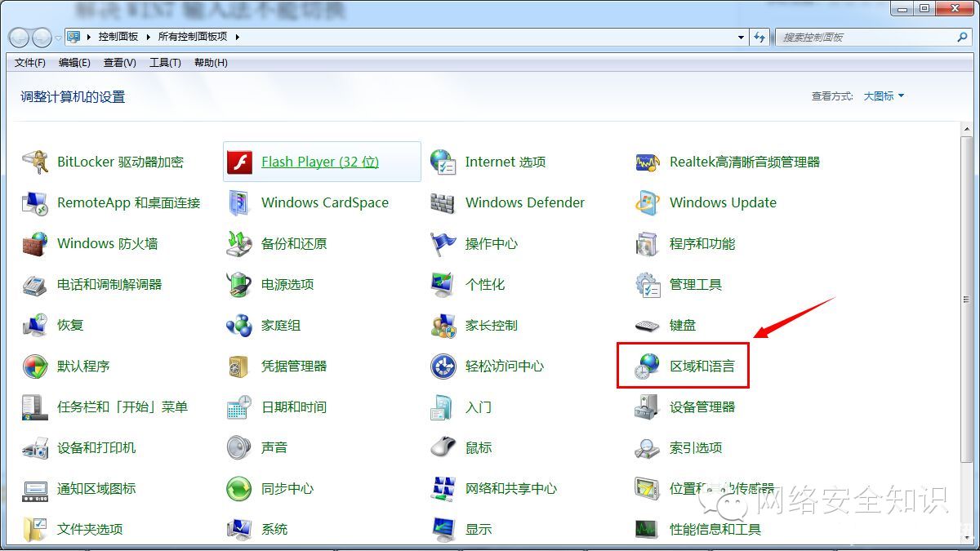Click the 默认程序 icon
The width and height of the screenshot is (980, 551).
(35, 366)
